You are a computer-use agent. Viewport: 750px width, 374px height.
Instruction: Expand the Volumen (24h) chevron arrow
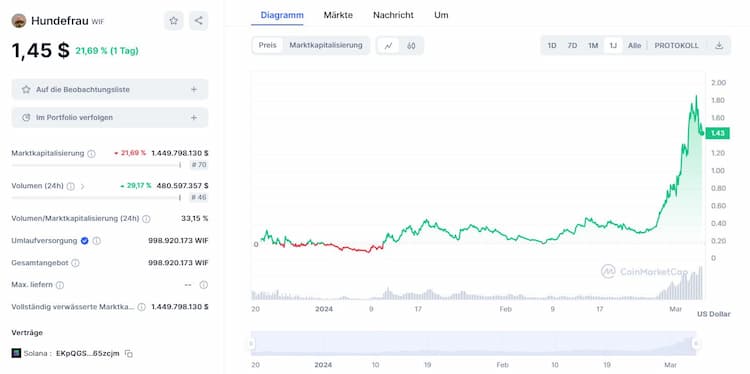(82, 186)
